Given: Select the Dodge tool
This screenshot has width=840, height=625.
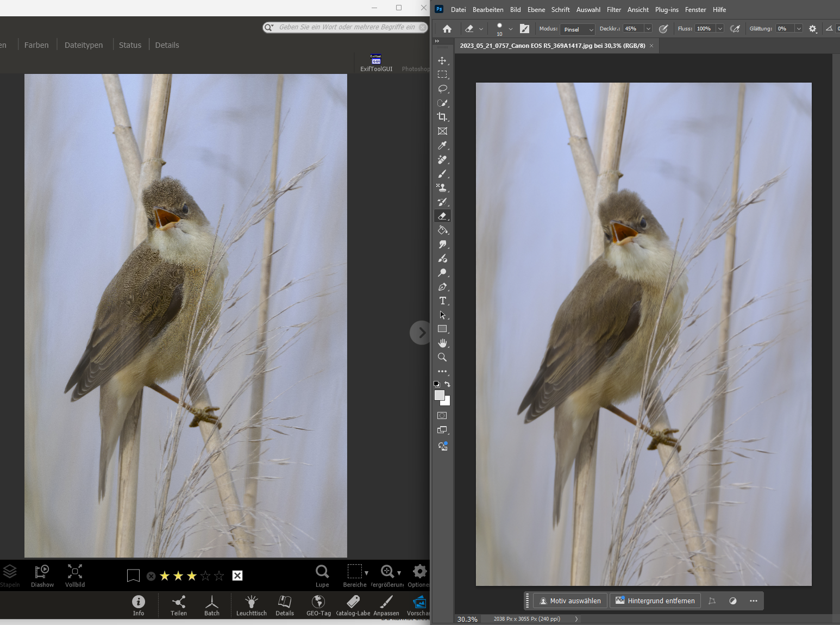Looking at the screenshot, I should (442, 272).
